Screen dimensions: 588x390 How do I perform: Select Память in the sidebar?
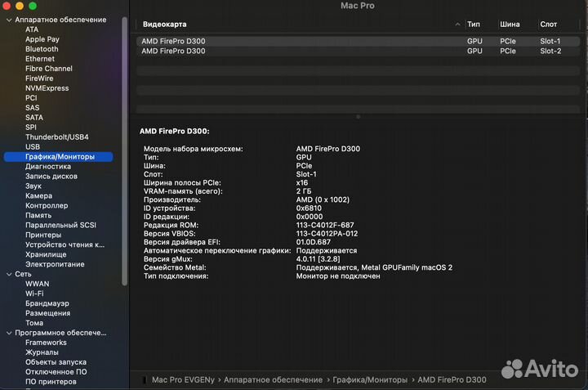(38, 215)
